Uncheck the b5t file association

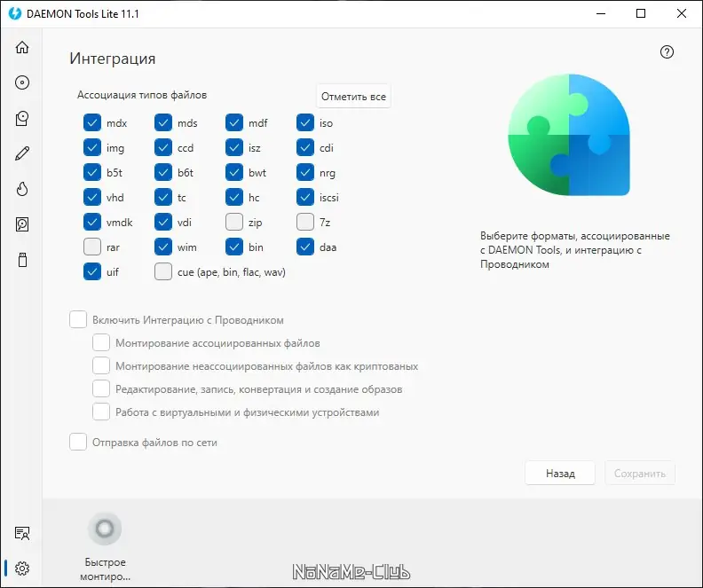click(x=92, y=172)
